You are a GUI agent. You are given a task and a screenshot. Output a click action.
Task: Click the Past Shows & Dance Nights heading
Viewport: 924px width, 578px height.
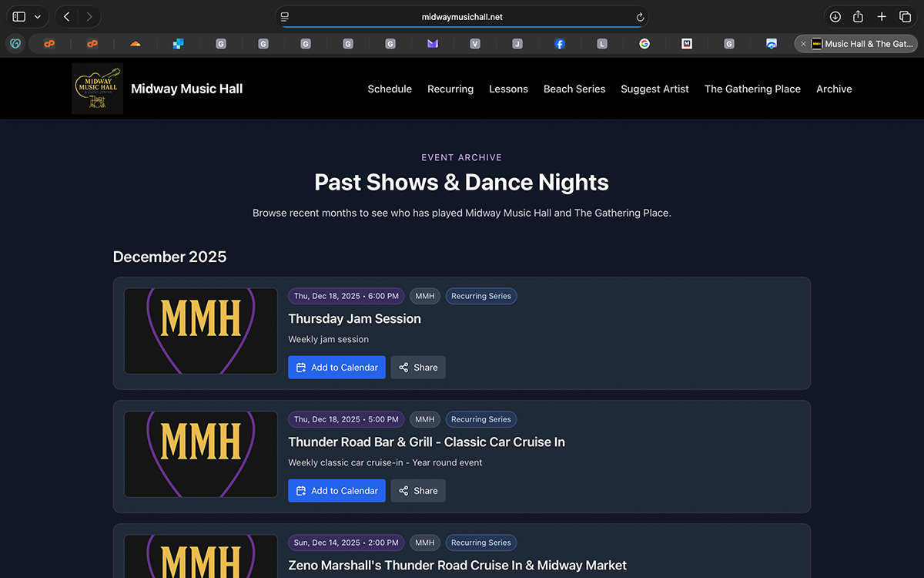click(461, 183)
